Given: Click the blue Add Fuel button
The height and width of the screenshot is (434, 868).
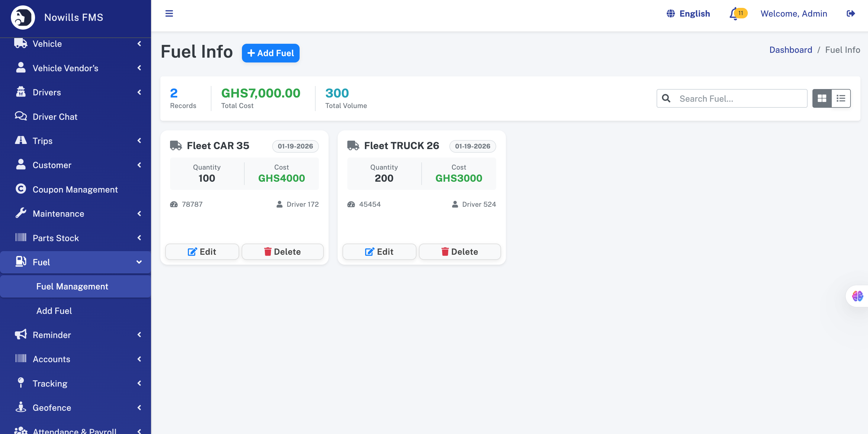Looking at the screenshot, I should pyautogui.click(x=270, y=53).
